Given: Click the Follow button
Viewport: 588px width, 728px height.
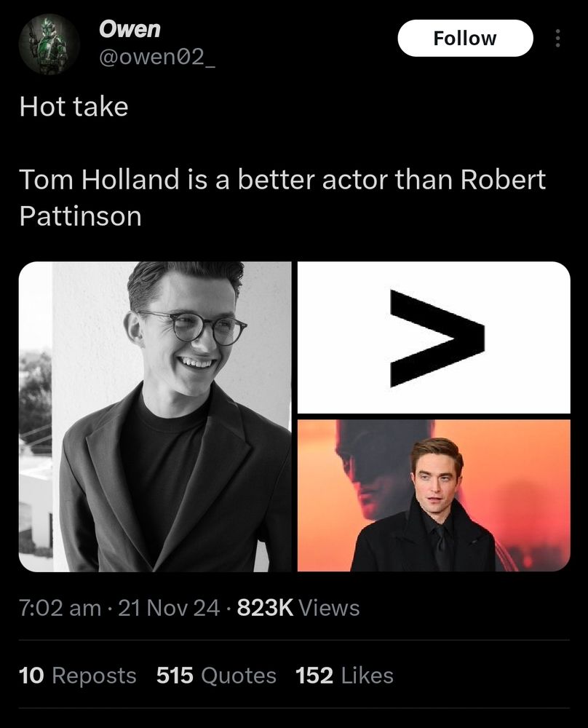Looking at the screenshot, I should tap(464, 39).
